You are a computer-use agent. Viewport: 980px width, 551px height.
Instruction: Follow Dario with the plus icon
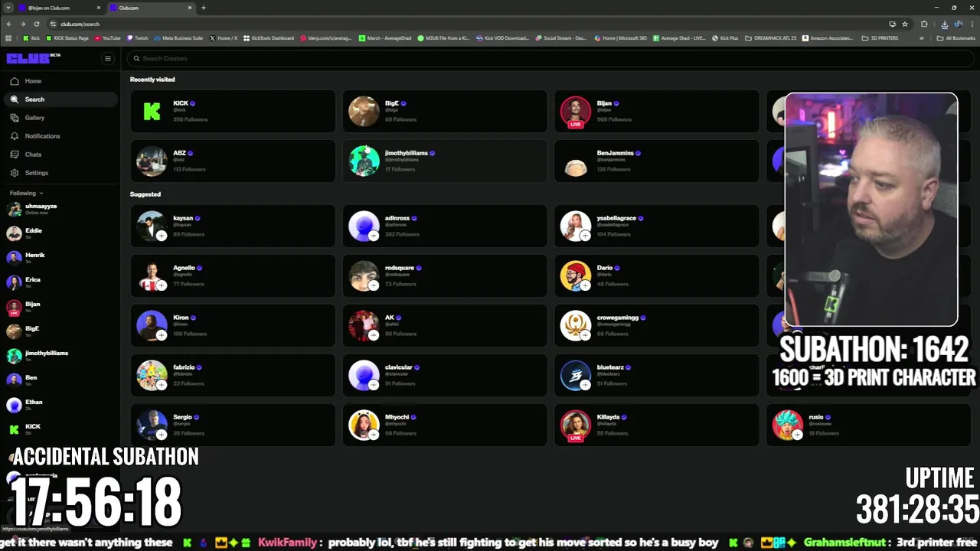point(586,285)
